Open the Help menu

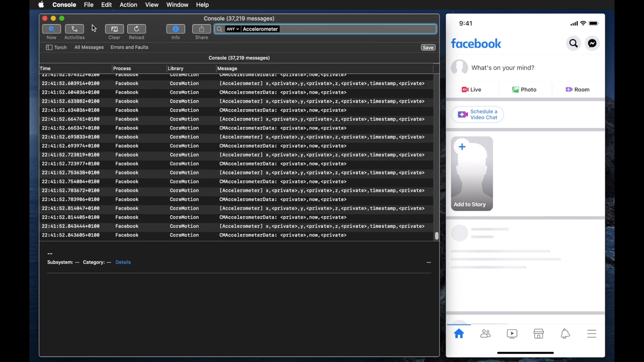202,5
